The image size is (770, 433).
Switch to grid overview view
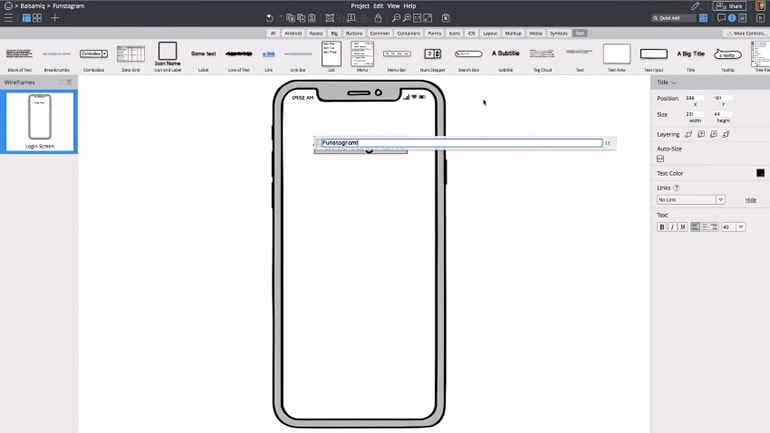(37, 18)
